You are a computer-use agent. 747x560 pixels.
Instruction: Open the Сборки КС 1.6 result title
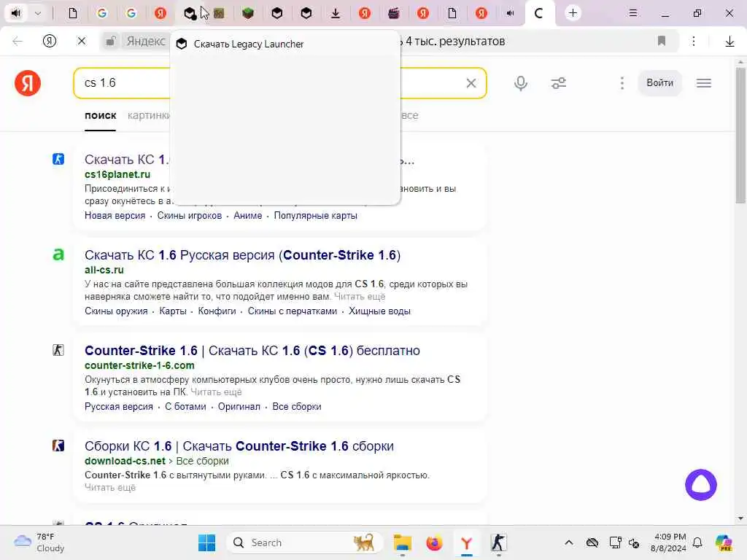point(239,446)
